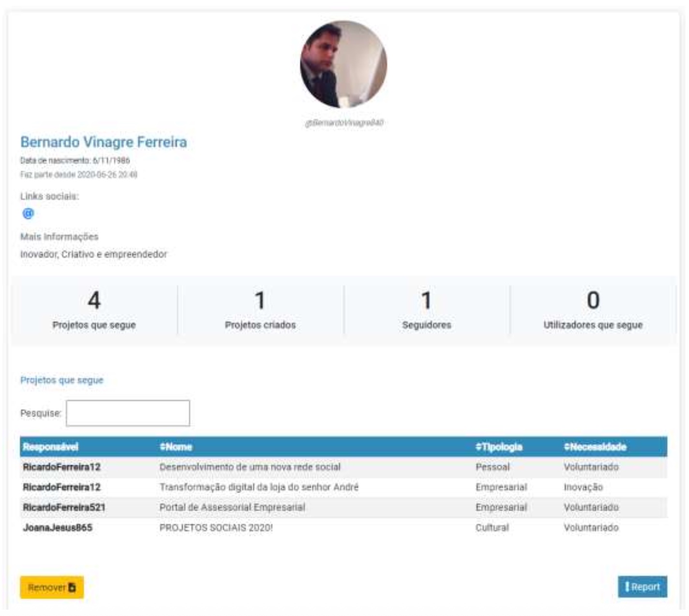
Task: Click the round profile photo
Action: click(343, 64)
